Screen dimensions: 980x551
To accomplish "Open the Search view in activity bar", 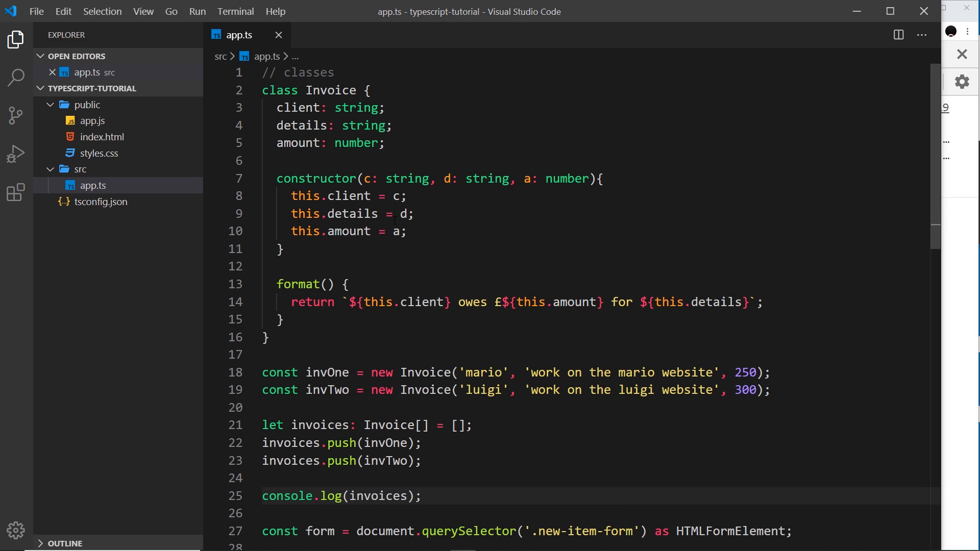I will click(x=16, y=78).
